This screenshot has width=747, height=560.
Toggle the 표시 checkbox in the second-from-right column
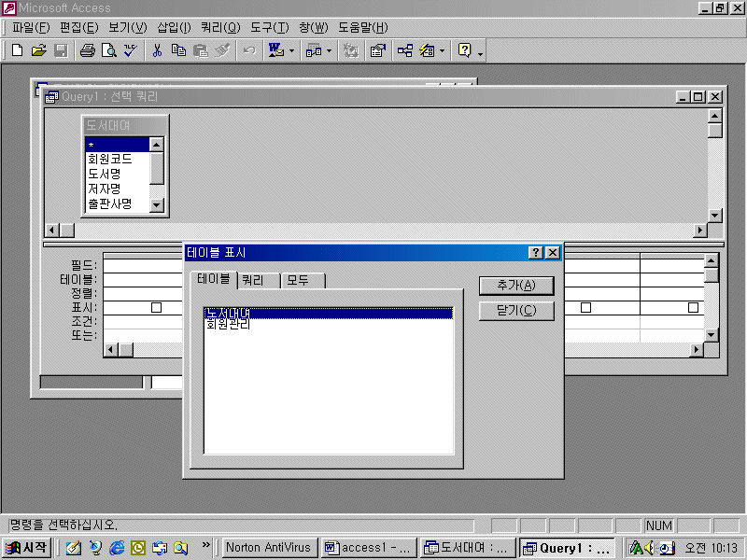(x=586, y=307)
